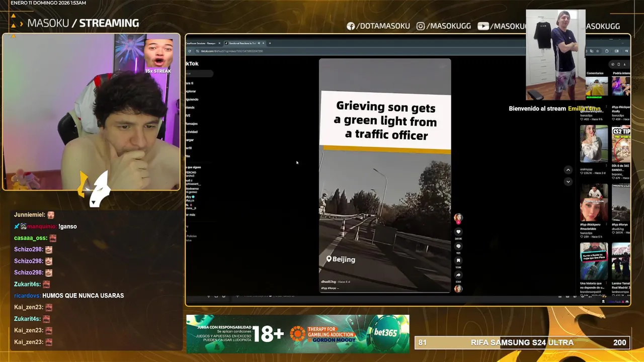This screenshot has height=362, width=644.
Task: Bookmark this page with the star icon
Action: coord(598,51)
